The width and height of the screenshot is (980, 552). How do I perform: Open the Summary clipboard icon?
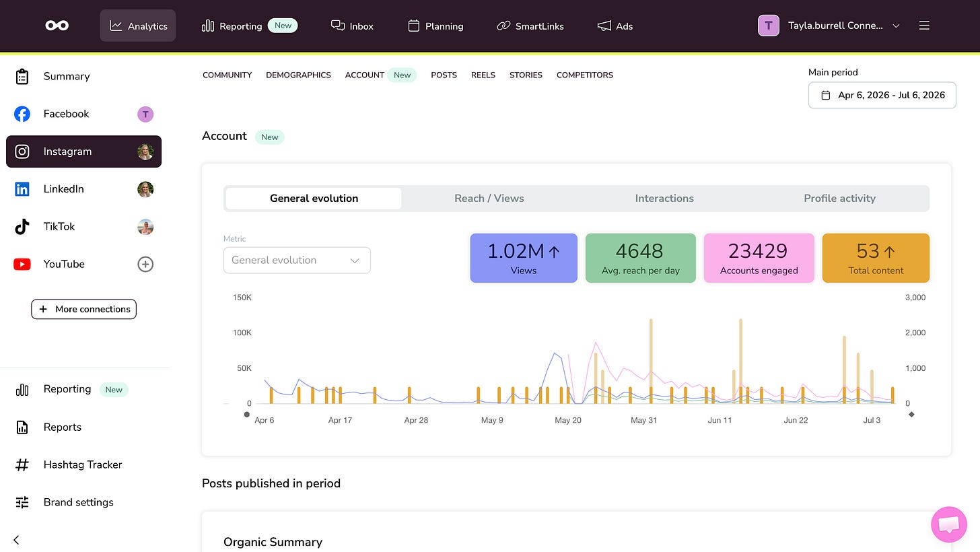coord(22,76)
